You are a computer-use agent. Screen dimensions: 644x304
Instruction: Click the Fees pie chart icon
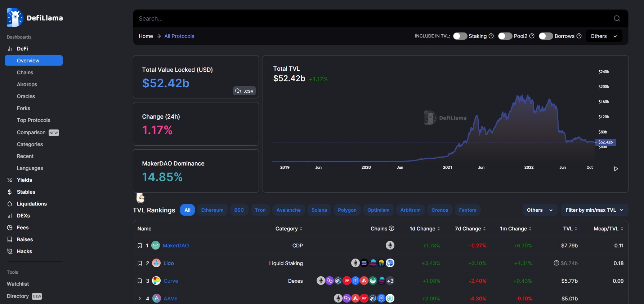(10, 228)
